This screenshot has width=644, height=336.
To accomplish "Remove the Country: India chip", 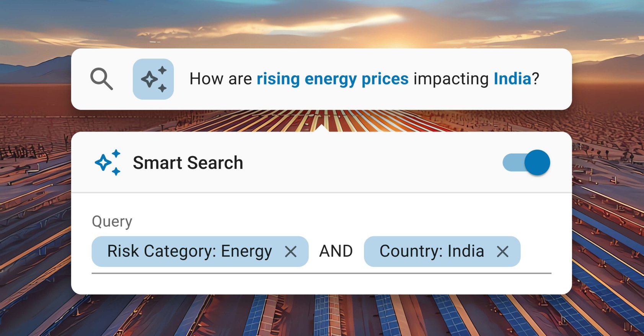I will 502,252.
